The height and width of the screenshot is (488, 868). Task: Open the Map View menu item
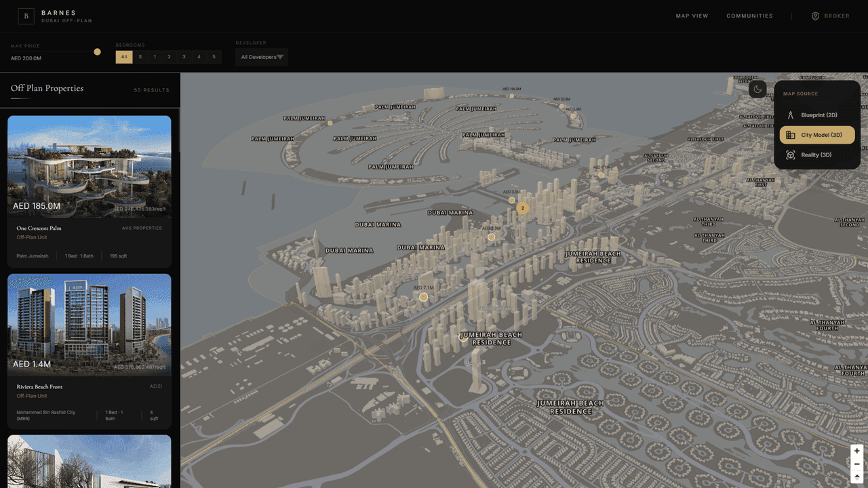pyautogui.click(x=692, y=16)
